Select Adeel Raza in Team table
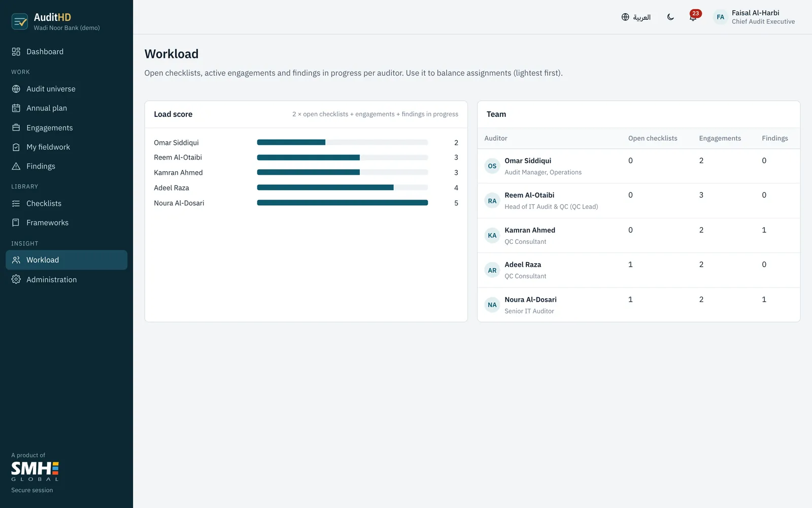812x508 pixels. coord(638,270)
